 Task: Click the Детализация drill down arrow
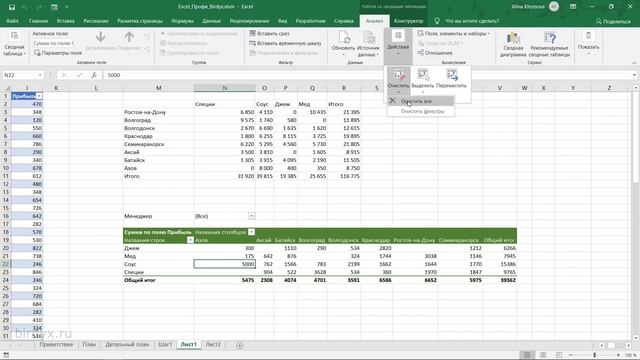(100, 41)
